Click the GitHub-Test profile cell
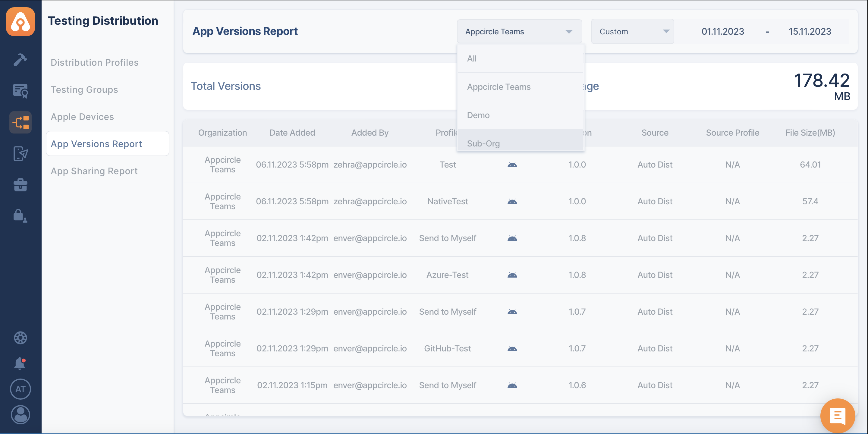868x434 pixels. point(448,348)
